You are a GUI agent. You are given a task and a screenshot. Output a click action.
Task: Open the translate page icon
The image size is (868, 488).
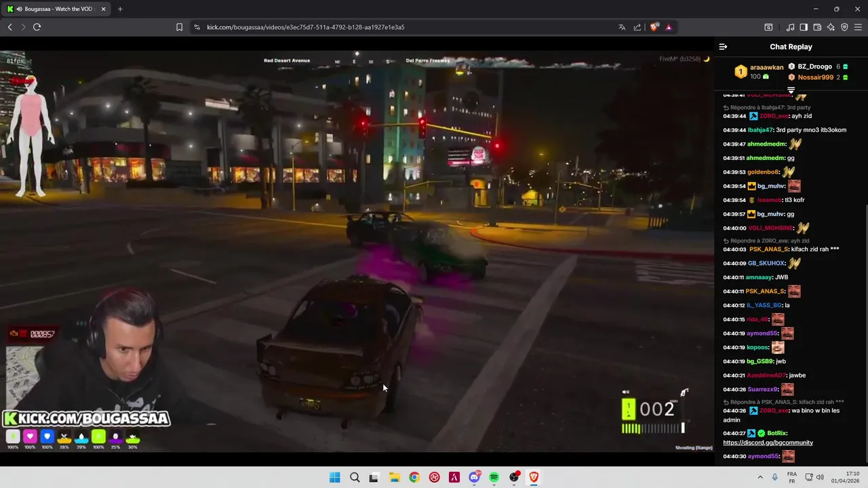[622, 27]
